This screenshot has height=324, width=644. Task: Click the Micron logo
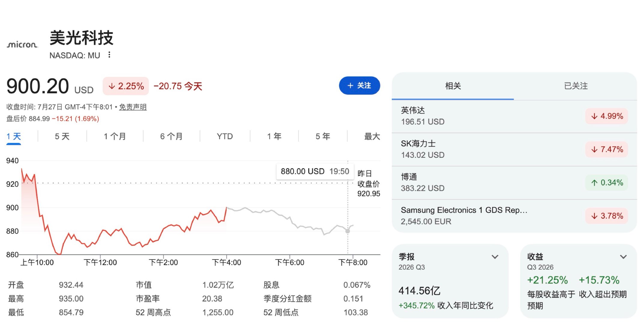pos(23,45)
